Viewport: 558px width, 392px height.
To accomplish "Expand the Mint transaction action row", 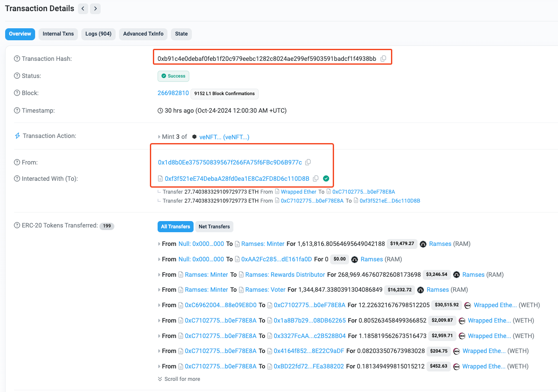I will tap(159, 136).
